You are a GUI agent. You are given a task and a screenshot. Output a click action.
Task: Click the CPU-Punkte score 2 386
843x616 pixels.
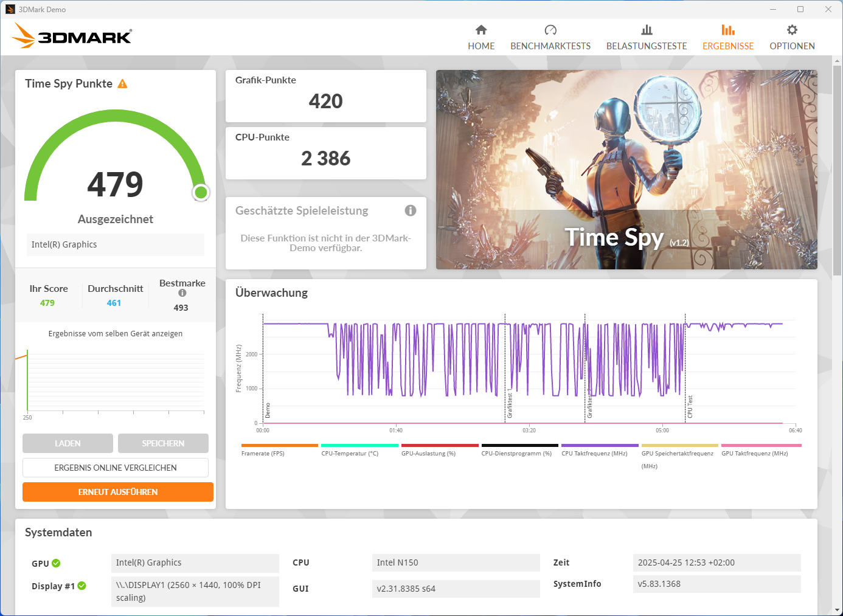click(x=326, y=158)
